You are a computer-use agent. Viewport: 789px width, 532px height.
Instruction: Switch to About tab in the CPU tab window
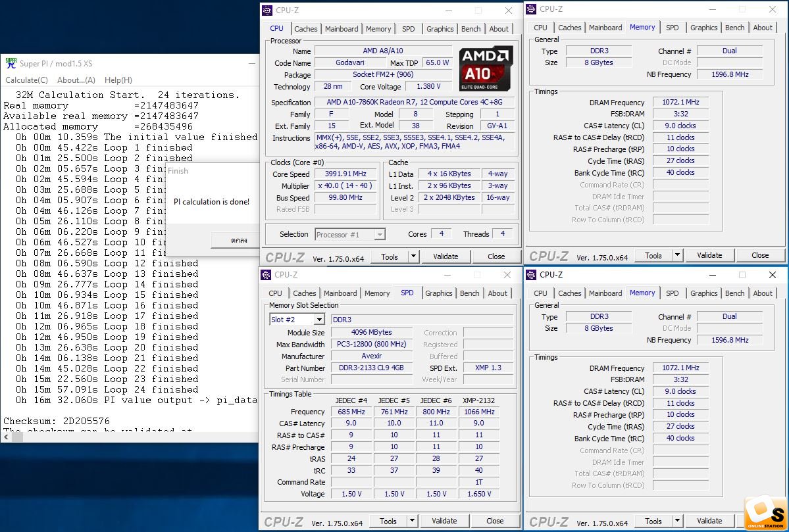pos(499,29)
